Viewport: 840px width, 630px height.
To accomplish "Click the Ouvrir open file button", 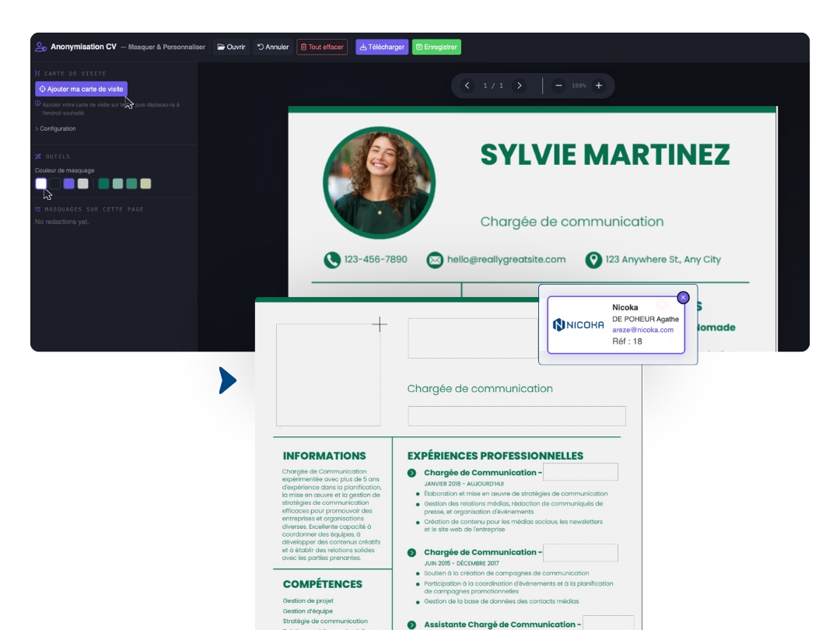I will (231, 47).
